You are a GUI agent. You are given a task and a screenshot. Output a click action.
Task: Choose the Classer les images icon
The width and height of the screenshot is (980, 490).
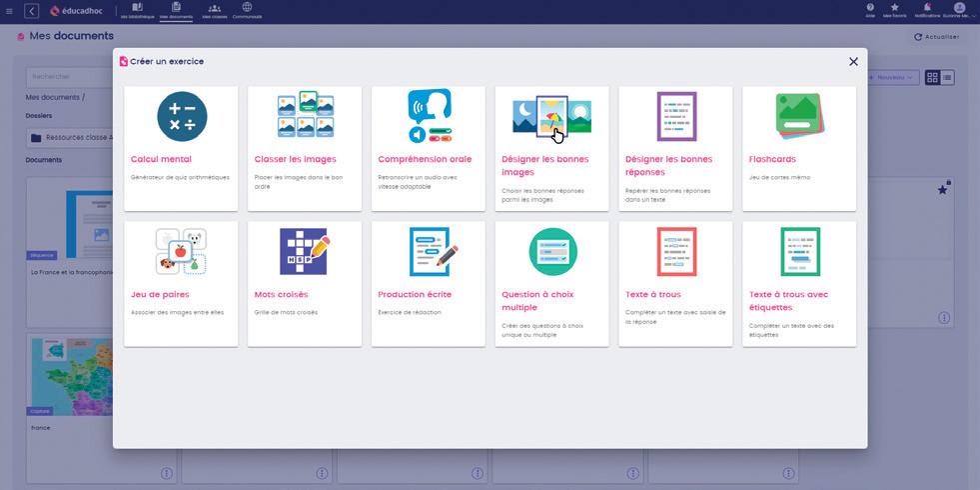coord(305,115)
